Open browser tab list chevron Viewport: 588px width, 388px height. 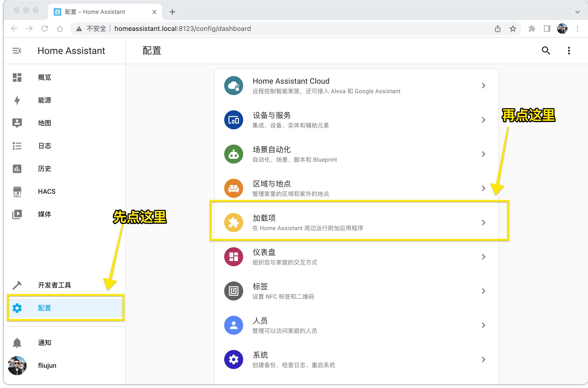[577, 12]
